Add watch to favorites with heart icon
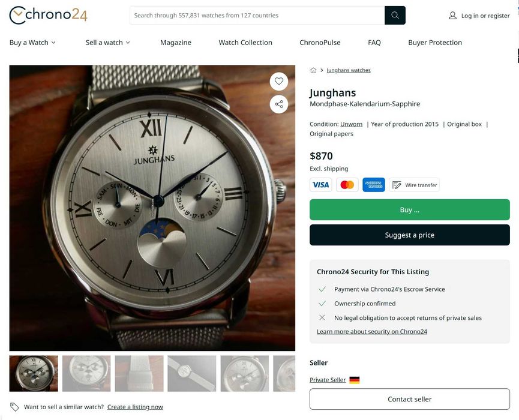The width and height of the screenshot is (519, 420). coord(279,82)
